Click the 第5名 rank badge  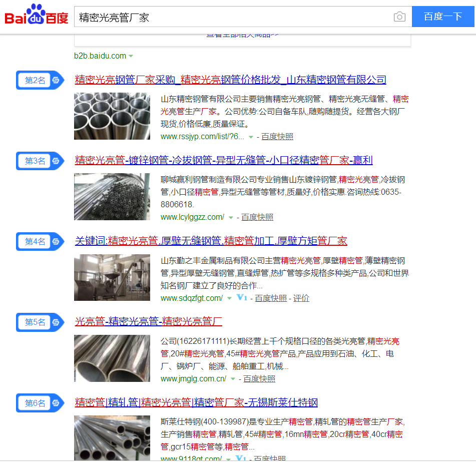click(x=40, y=322)
